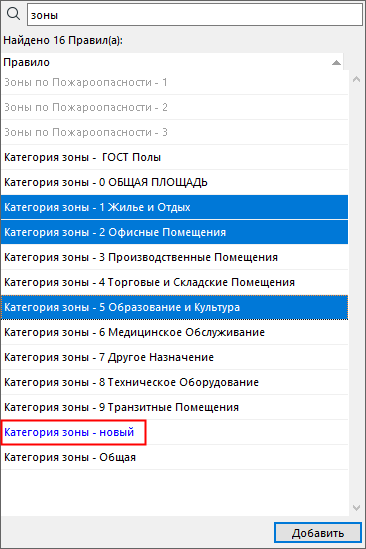Screen dimensions: 366x549
Task: Select "Категория зоны - 3 Производственные Помещения"
Action: (174, 257)
